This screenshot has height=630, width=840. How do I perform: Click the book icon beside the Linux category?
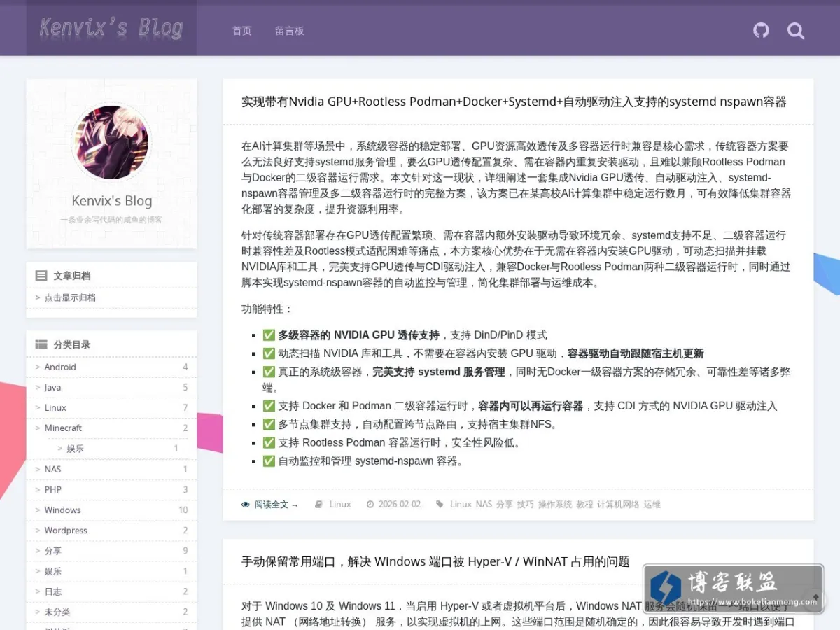(318, 504)
